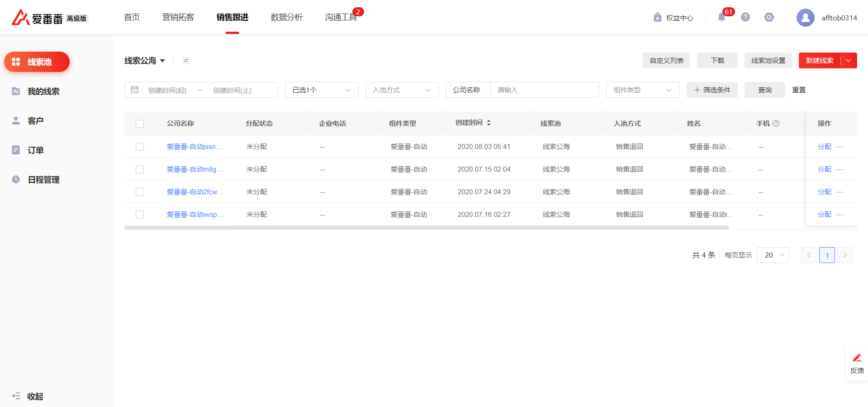Click the 创建时间(起) start date field

[167, 90]
